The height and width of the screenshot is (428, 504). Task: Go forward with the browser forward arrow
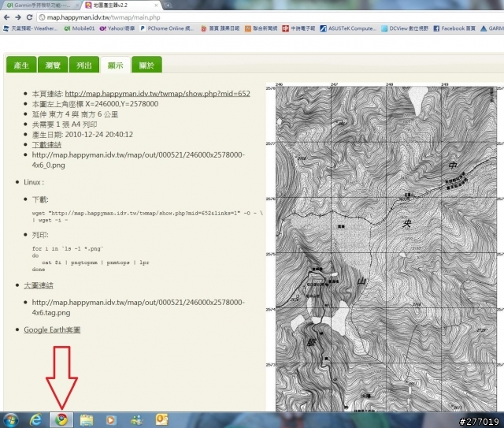coord(18,17)
